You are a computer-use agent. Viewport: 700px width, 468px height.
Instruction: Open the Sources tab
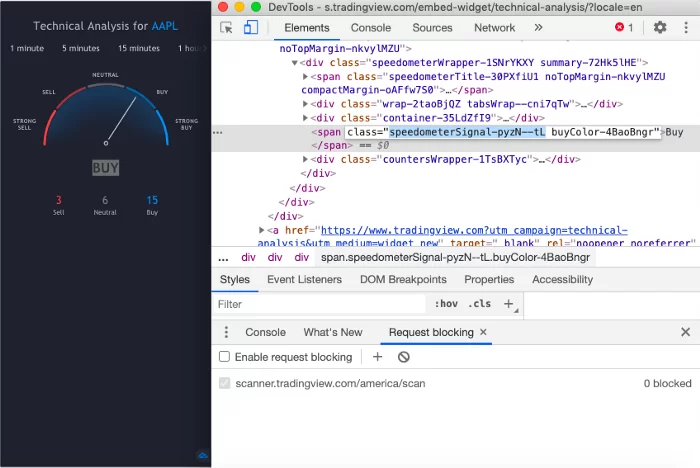(x=432, y=28)
